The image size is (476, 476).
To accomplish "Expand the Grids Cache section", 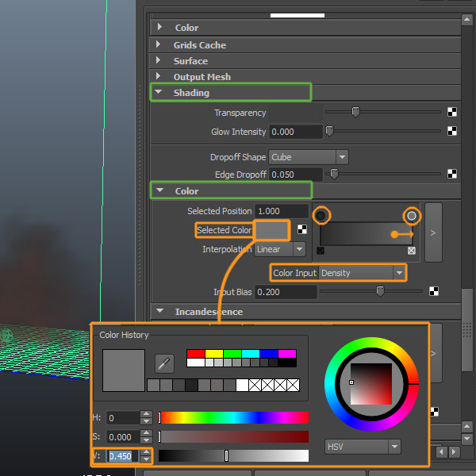I will click(158, 44).
